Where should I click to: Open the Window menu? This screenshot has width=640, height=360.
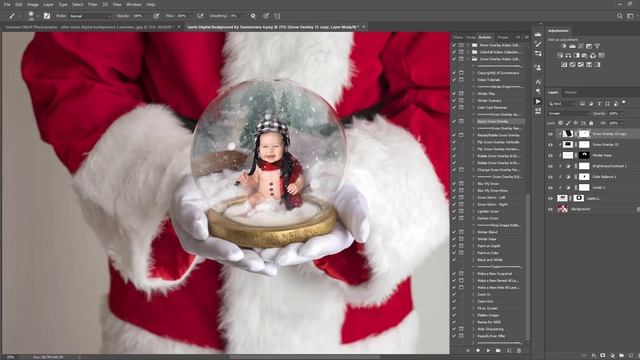(133, 4)
